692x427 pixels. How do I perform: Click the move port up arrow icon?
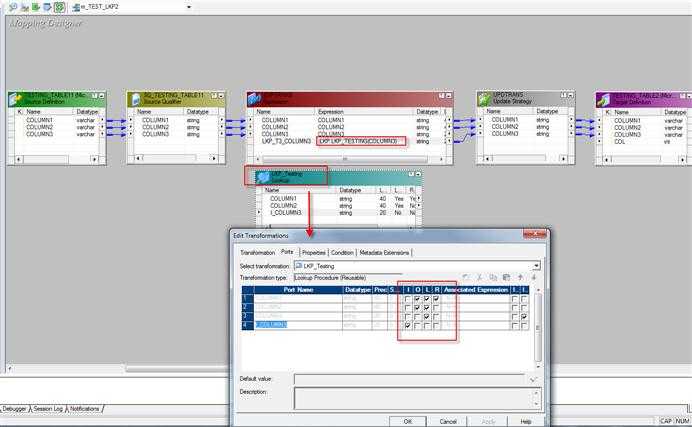[x=521, y=277]
